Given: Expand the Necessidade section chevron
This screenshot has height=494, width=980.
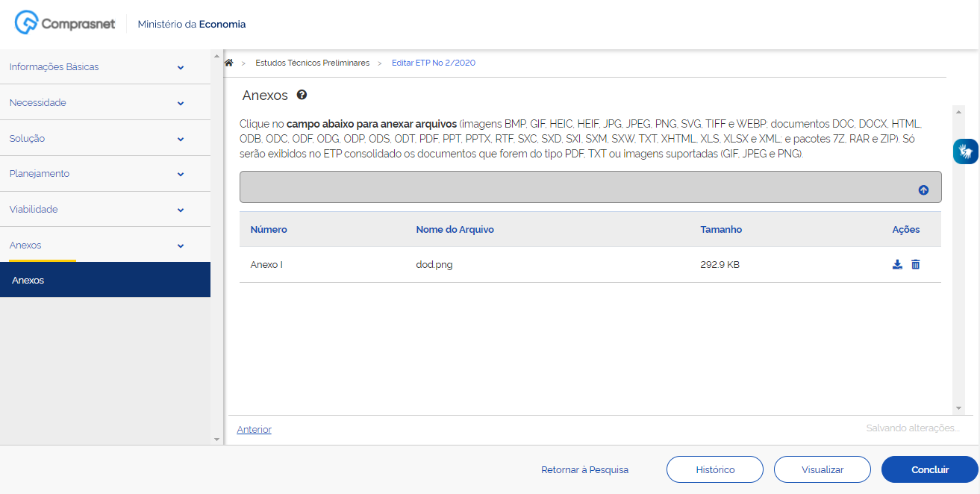Looking at the screenshot, I should [x=181, y=103].
